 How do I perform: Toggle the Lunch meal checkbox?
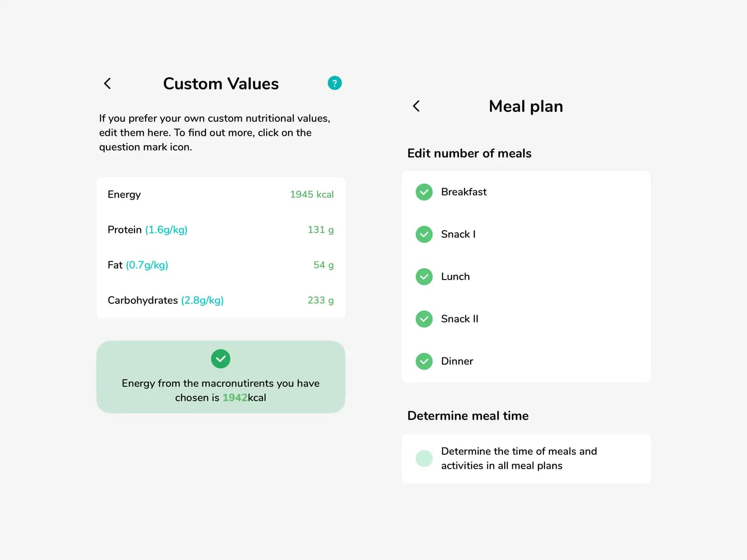424,277
